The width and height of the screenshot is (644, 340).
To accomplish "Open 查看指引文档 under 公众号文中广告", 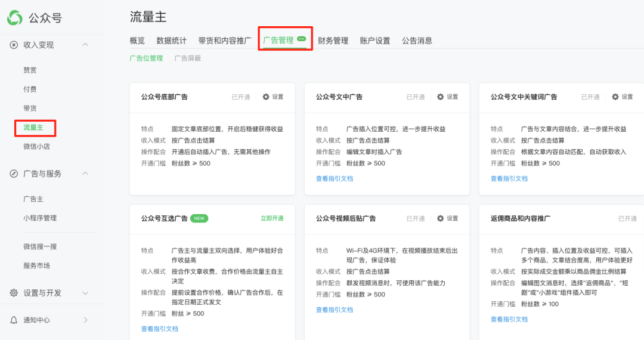I will [x=335, y=178].
